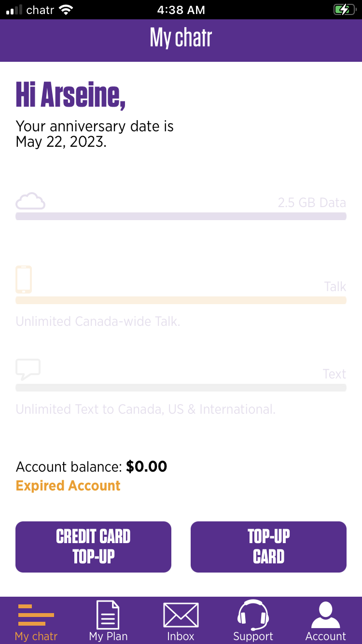Tap the Unlimited Canada-wide Talk description
The image size is (362, 644).
98,322
